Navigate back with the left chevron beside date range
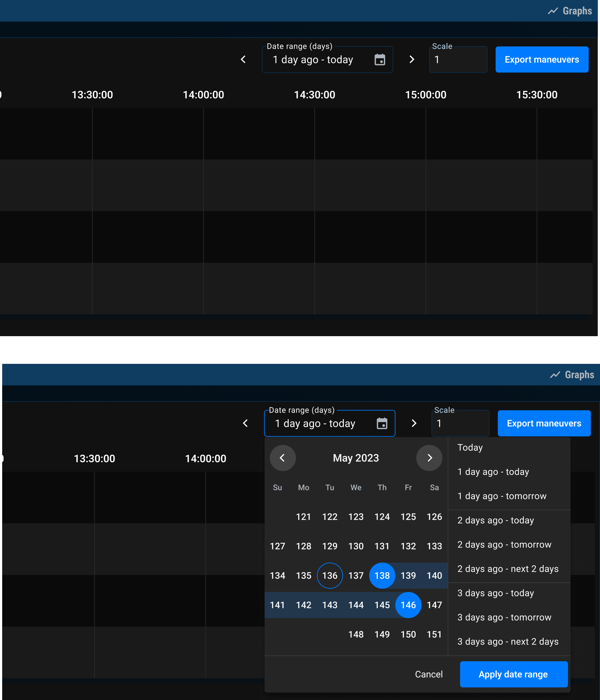Viewport: 600px width, 700px height. point(243,59)
